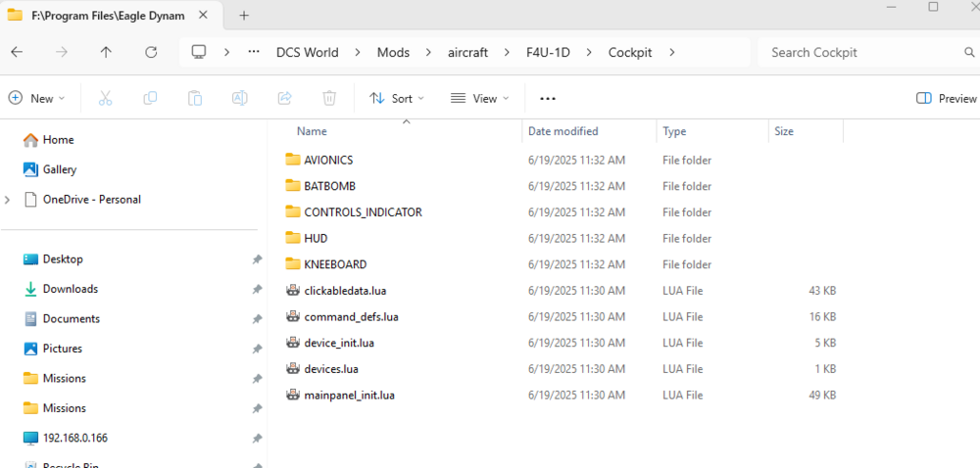Unpin Pictures from Quick access
Image resolution: width=980 pixels, height=468 pixels.
pos(257,350)
